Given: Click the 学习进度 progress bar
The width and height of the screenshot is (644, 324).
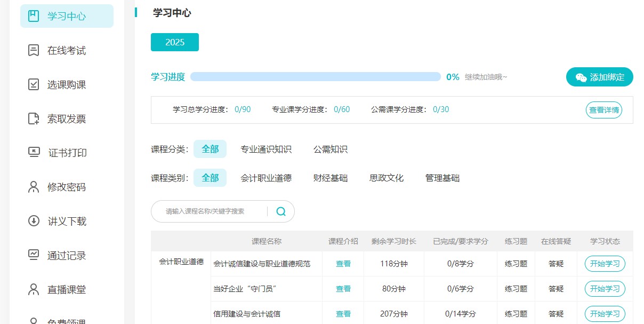Looking at the screenshot, I should [315, 76].
